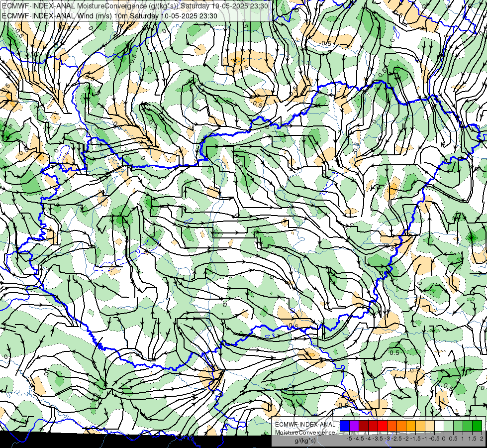The width and height of the screenshot is (487, 448).
Task: Click the legend scale's 2 tick label
Action: pyautogui.click(x=482, y=439)
